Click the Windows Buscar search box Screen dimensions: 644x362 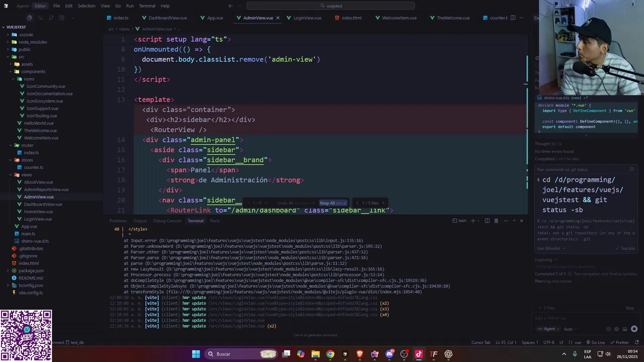[x=242, y=354]
